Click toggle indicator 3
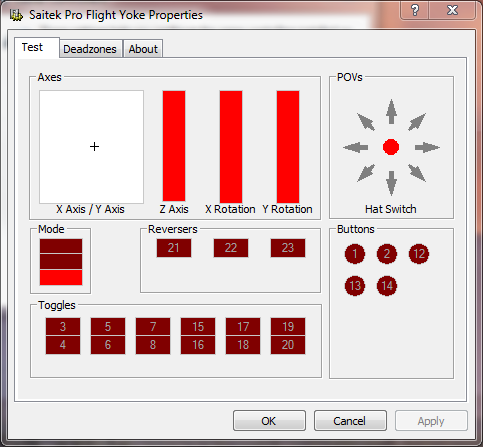Image resolution: width=483 pixels, height=447 pixels. [63, 326]
